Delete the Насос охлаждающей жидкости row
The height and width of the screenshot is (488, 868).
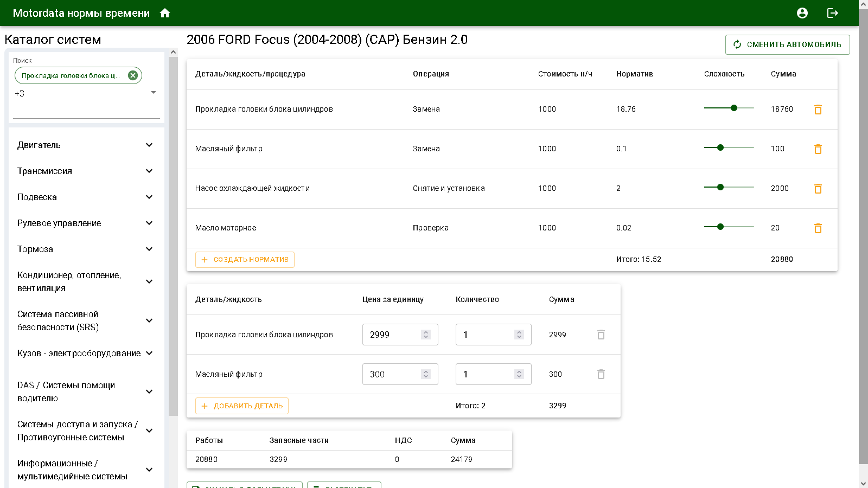(x=818, y=188)
